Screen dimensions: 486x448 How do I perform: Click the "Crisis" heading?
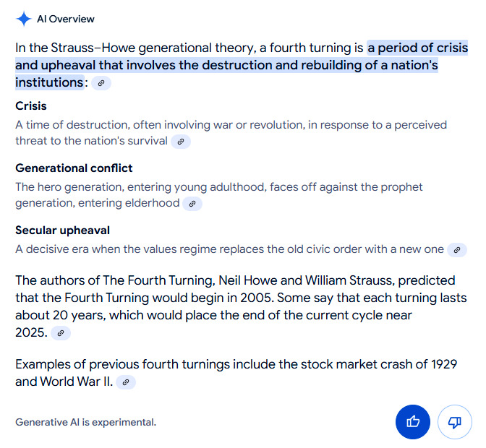[x=31, y=106]
